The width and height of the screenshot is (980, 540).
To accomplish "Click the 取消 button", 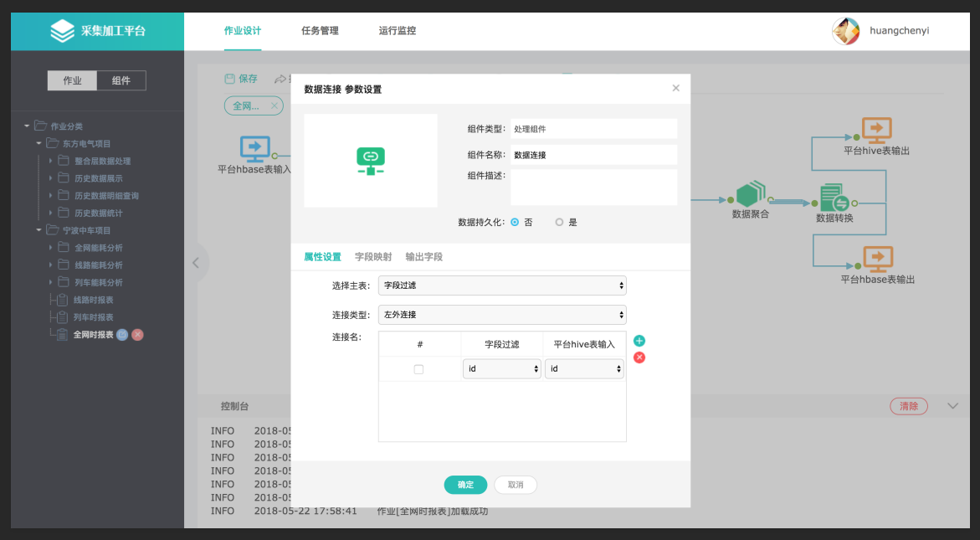I will [516, 485].
